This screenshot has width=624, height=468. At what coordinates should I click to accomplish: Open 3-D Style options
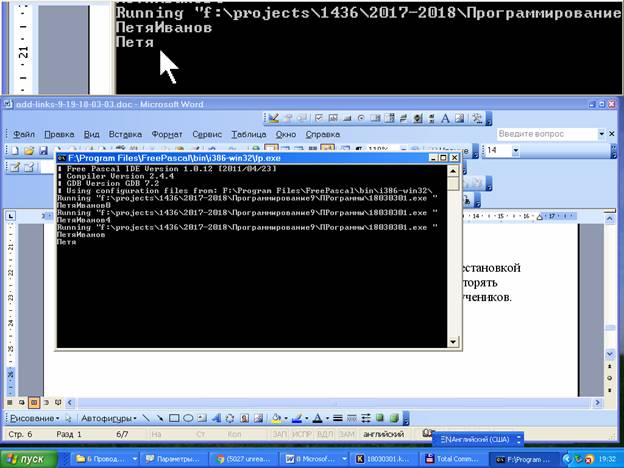coord(394,418)
